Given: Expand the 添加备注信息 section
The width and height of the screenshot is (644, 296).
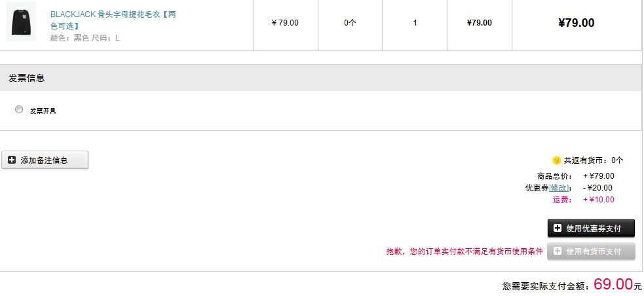Looking at the screenshot, I should point(45,160).
